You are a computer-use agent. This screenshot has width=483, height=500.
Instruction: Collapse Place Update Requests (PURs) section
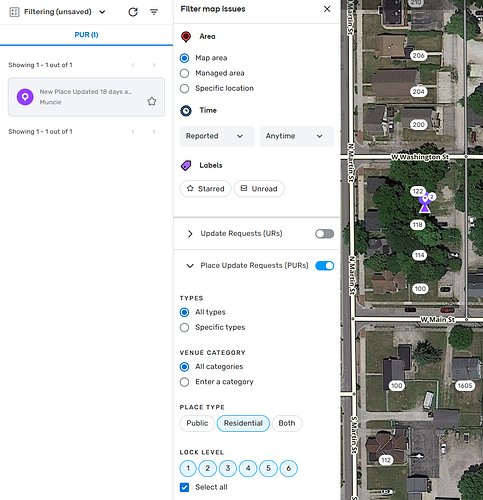(190, 266)
